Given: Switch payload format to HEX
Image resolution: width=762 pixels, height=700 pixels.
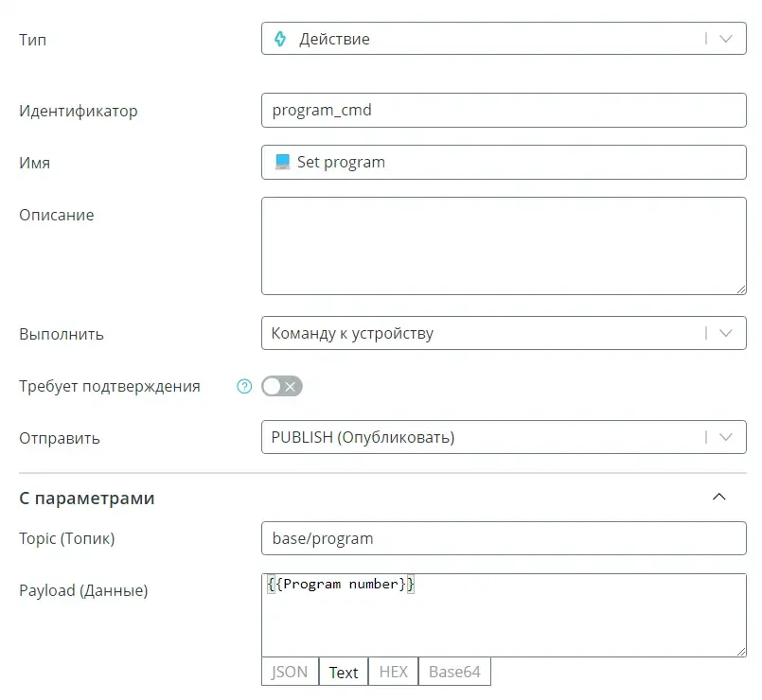Looking at the screenshot, I should click(x=393, y=672).
